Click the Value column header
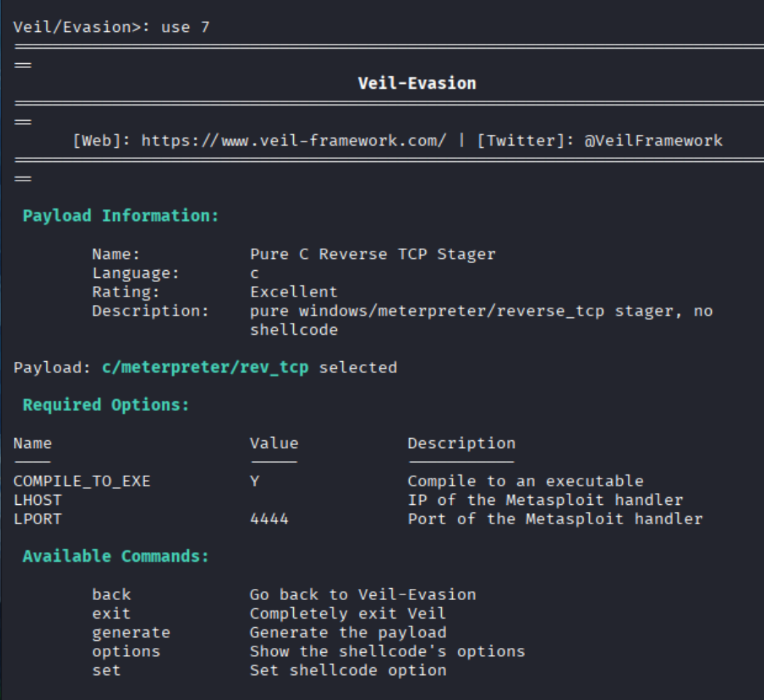Screen dimensions: 764x700 coord(274,443)
